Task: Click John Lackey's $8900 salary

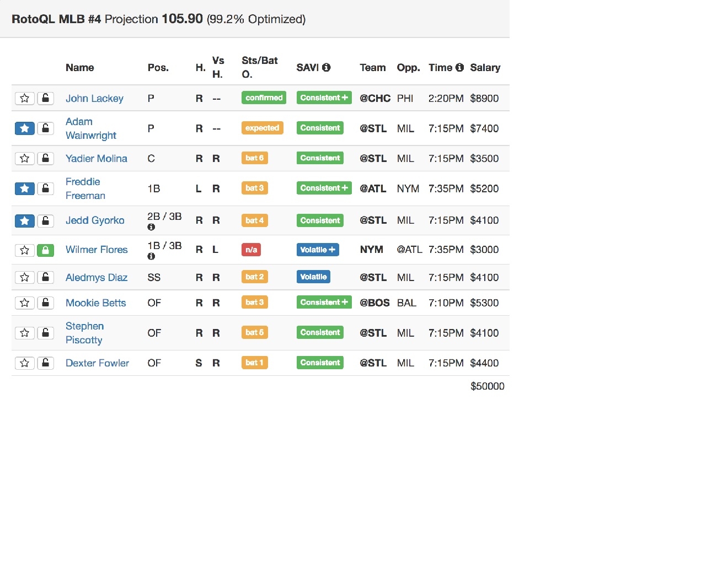Action: tap(484, 98)
